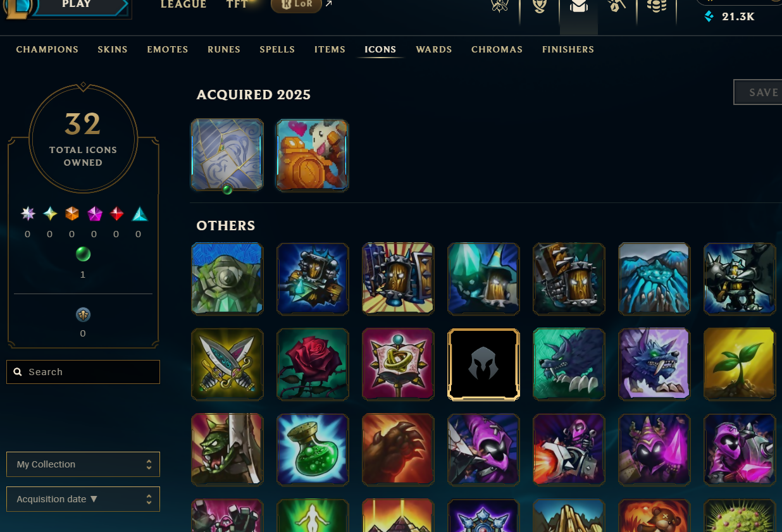
Task: Choose the green potion flask icon
Action: coord(313,450)
